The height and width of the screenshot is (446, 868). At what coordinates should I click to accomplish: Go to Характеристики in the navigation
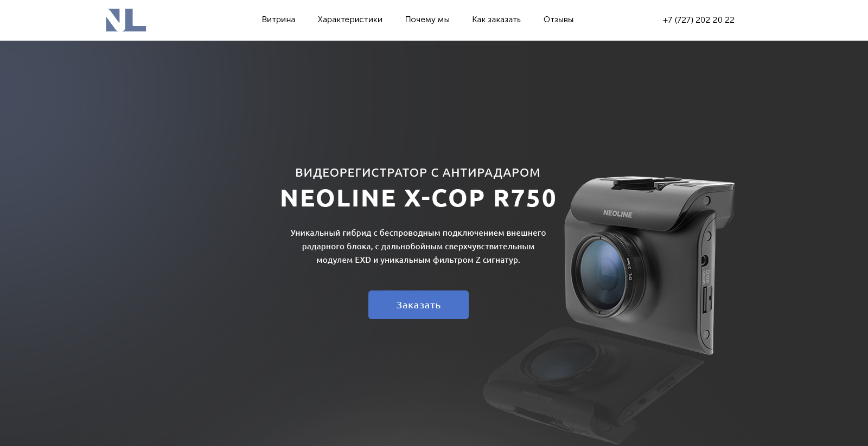pos(350,20)
